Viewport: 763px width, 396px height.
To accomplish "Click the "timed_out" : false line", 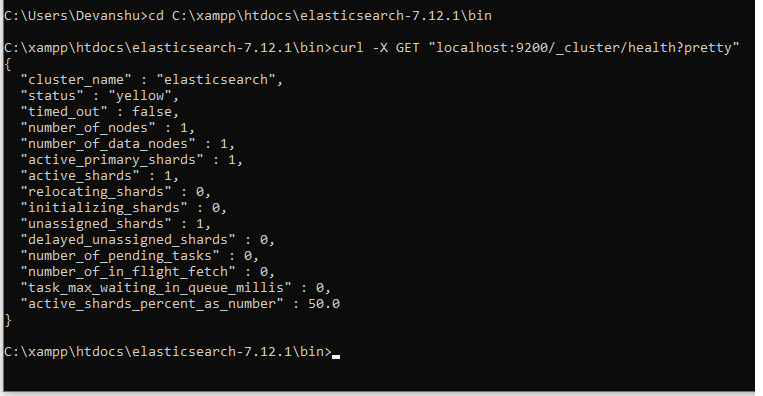I will pyautogui.click(x=100, y=112).
